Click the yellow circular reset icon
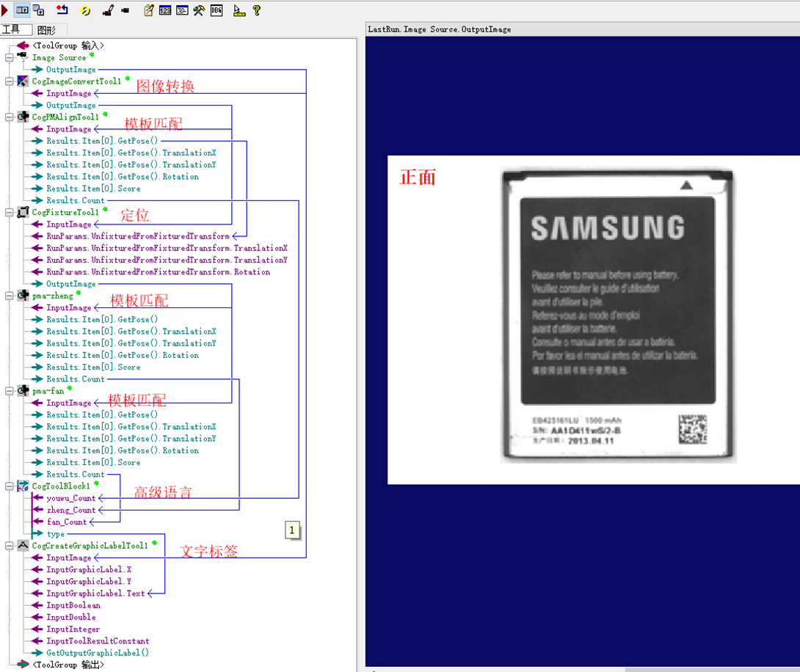 point(85,10)
